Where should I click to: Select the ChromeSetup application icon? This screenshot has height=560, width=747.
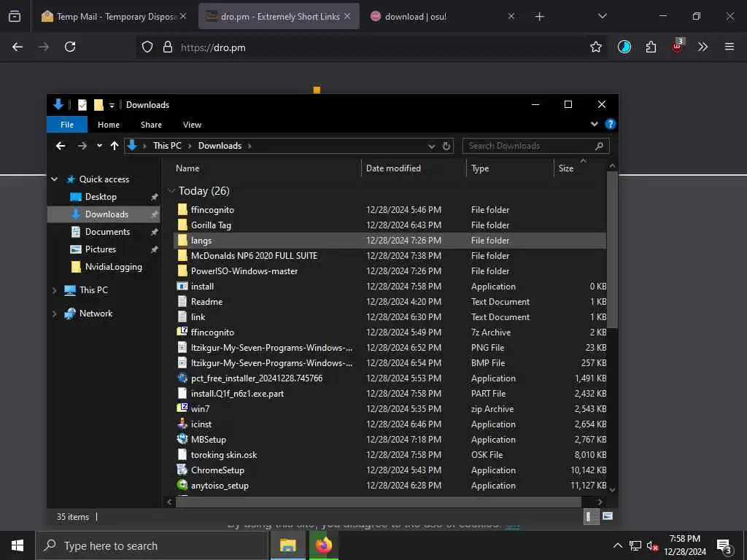tap(182, 470)
